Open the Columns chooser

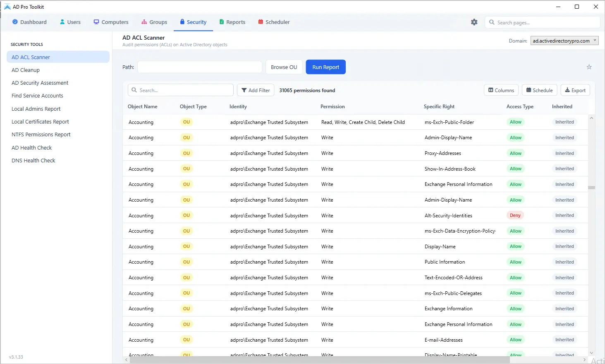pyautogui.click(x=501, y=90)
